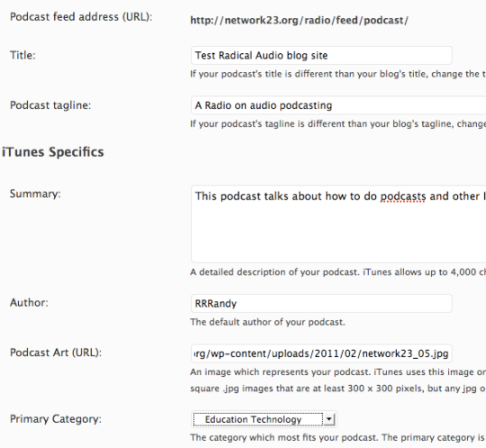Select the Author field with RRRandy
The image size is (486, 448).
321,303
